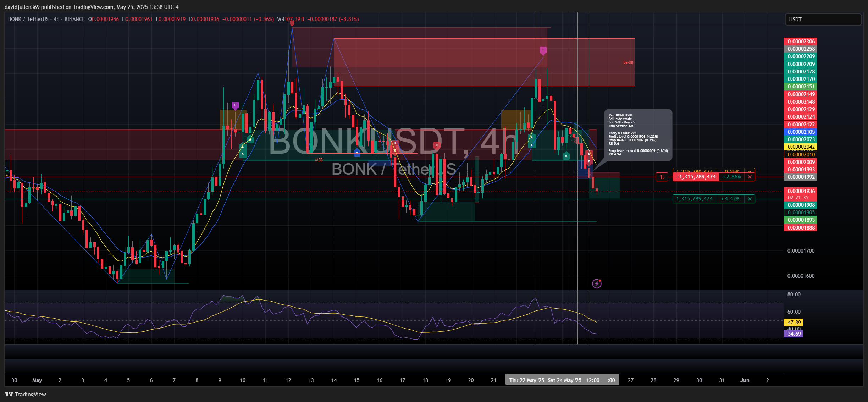
Task: Open the USDT currency selector box
Action: pos(823,20)
